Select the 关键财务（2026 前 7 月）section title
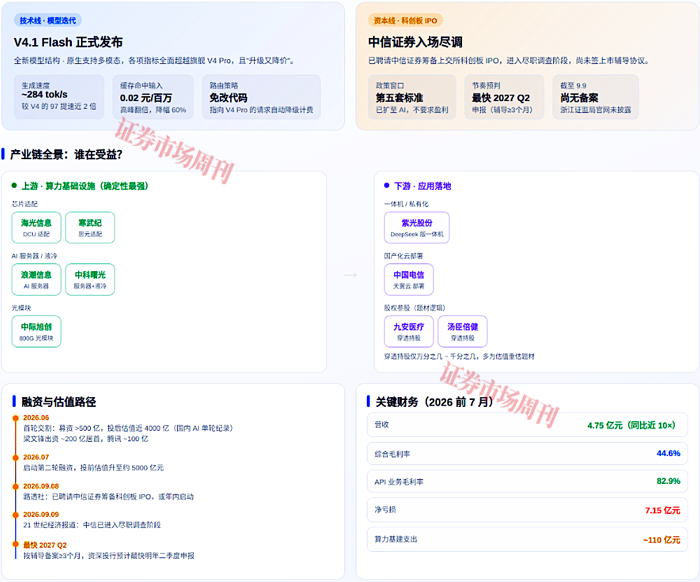 point(434,402)
